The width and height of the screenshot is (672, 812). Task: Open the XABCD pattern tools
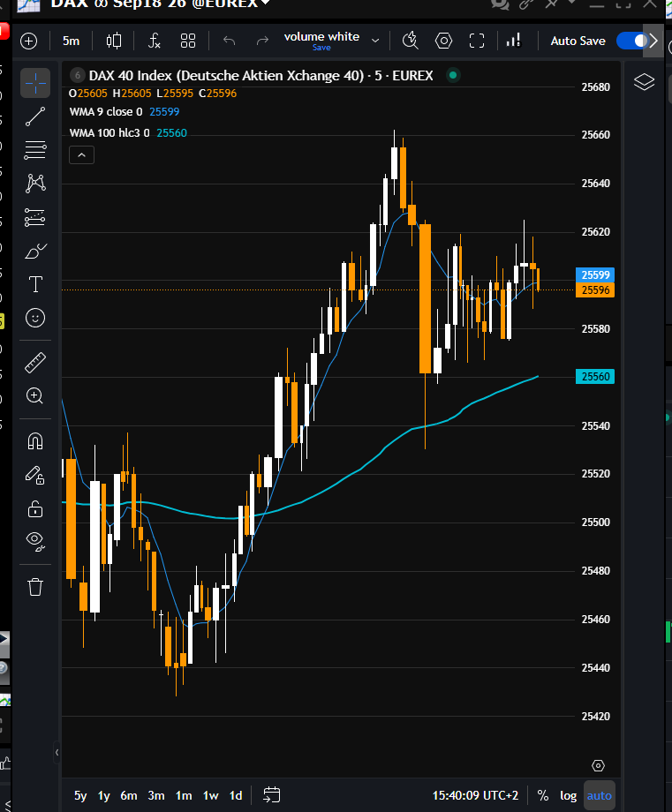35,184
